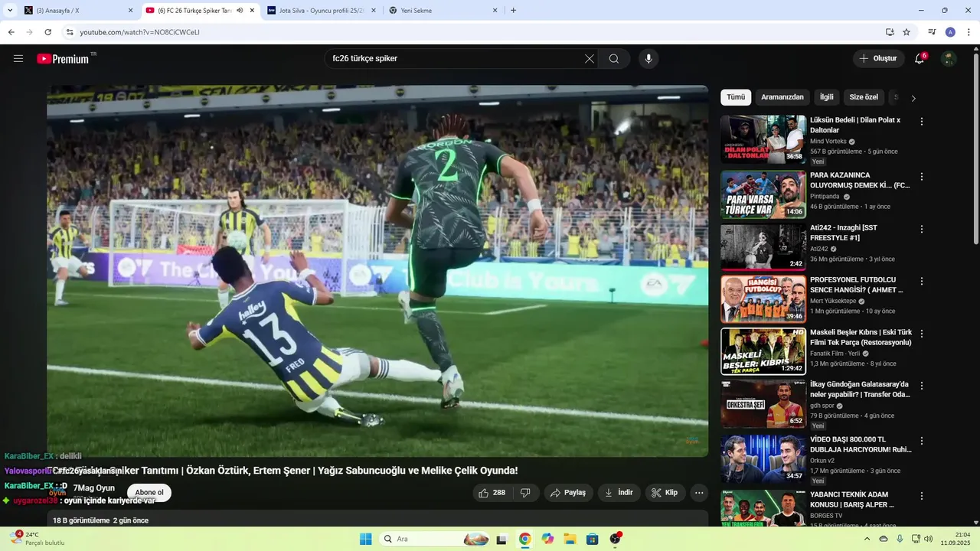980x551 pixels.
Task: Open Ati242 Inzaghi video thumbnail
Action: [763, 246]
